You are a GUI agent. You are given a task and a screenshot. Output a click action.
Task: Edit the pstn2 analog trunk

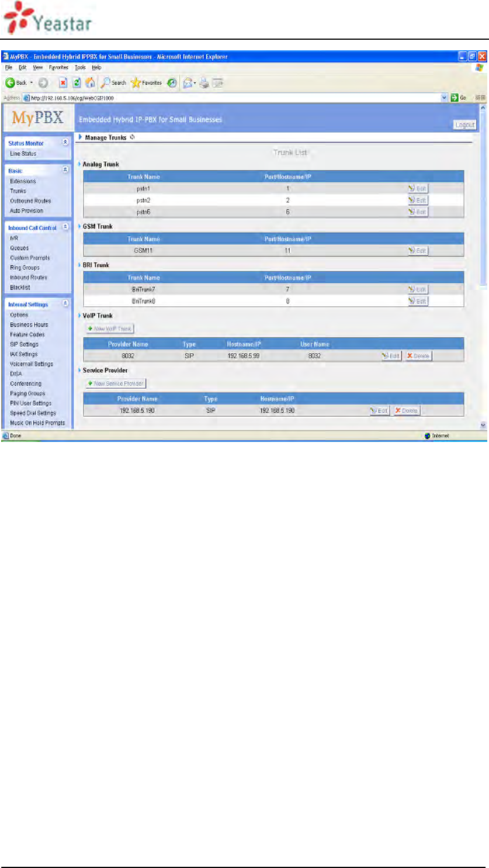[418, 200]
